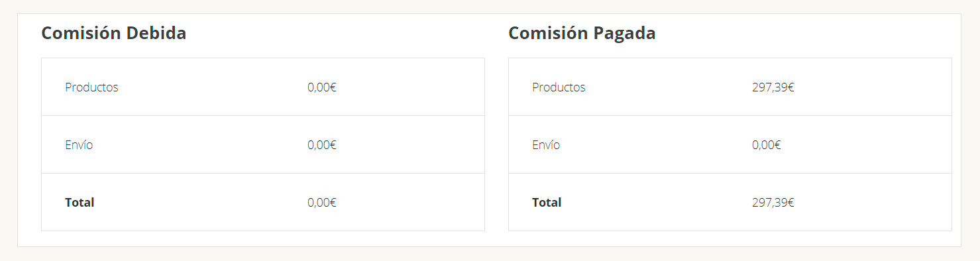
Task: Click Envío amount 0,00€ in Comisión Debida
Action: [x=322, y=144]
